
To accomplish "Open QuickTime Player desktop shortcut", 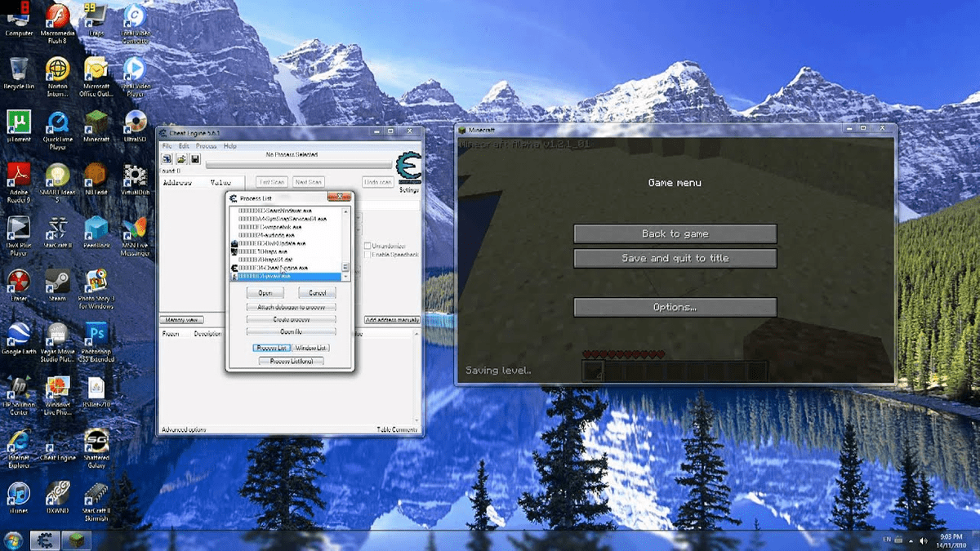I will coord(57,130).
